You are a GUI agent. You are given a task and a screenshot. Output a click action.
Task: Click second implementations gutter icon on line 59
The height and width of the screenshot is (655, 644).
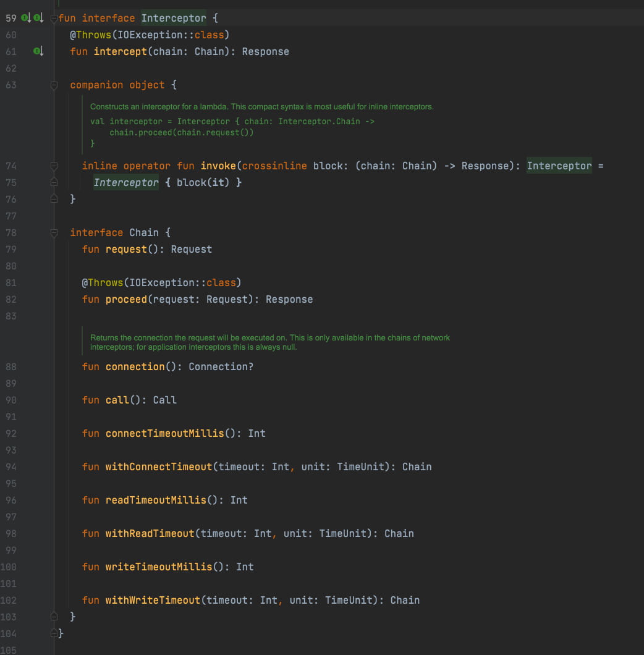coord(38,18)
